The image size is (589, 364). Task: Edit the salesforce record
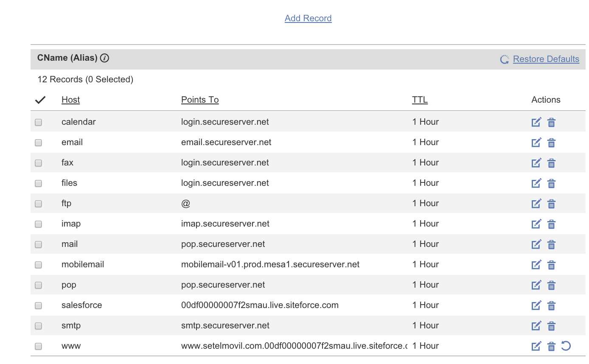[536, 305]
